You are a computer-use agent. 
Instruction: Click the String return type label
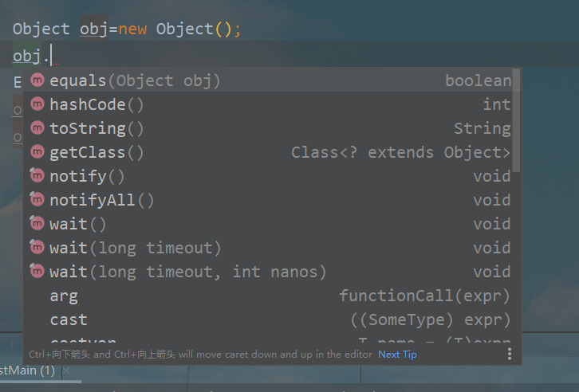click(x=482, y=129)
